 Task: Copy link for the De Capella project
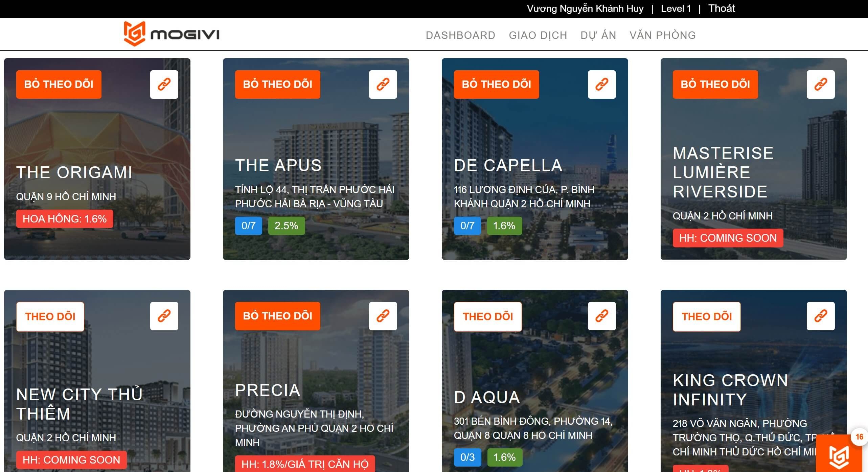click(602, 84)
